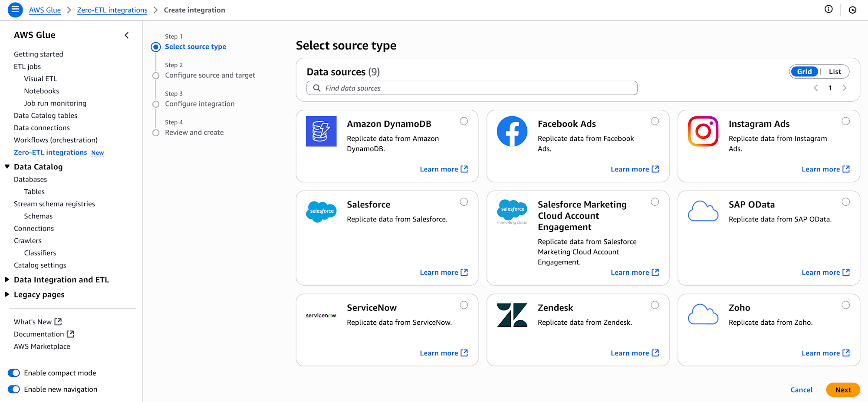This screenshot has width=868, height=402.
Task: Select the SAP OData radio button
Action: [x=846, y=202]
